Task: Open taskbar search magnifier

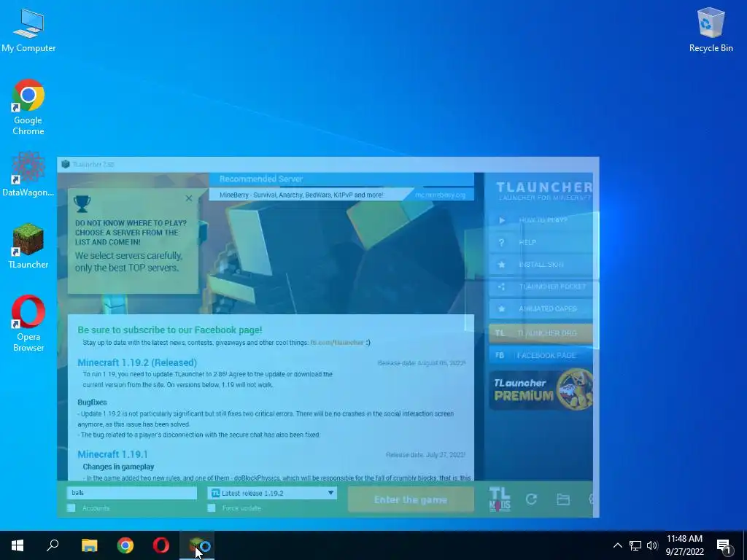Action: click(53, 545)
